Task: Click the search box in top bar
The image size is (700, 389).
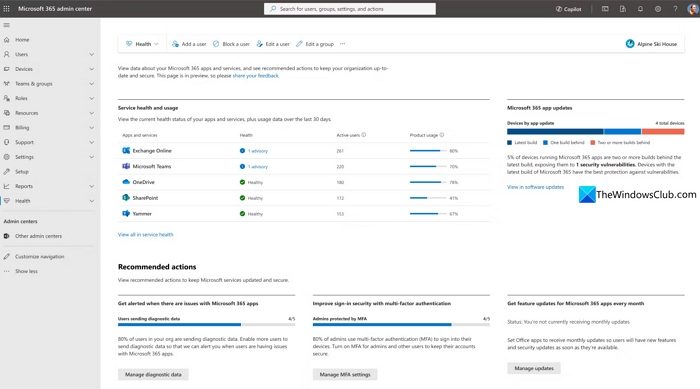Action: click(x=350, y=9)
